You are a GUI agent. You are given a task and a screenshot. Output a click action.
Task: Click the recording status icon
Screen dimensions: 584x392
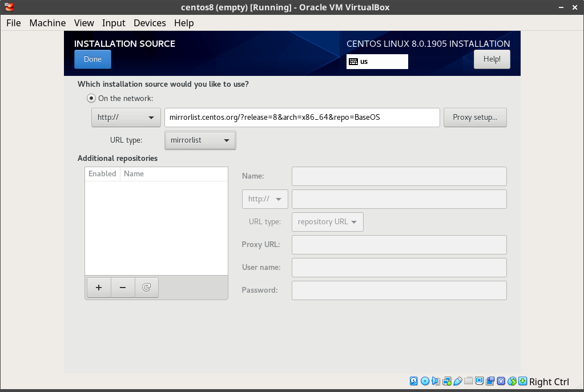click(490, 381)
